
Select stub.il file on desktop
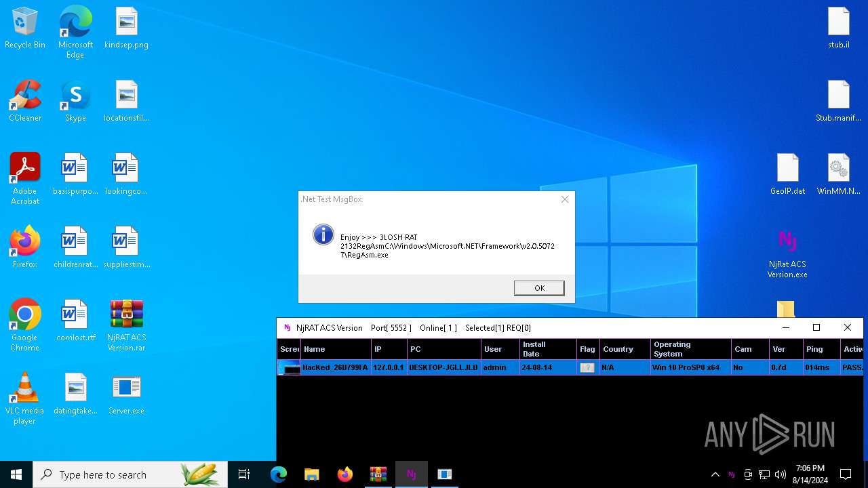(839, 28)
